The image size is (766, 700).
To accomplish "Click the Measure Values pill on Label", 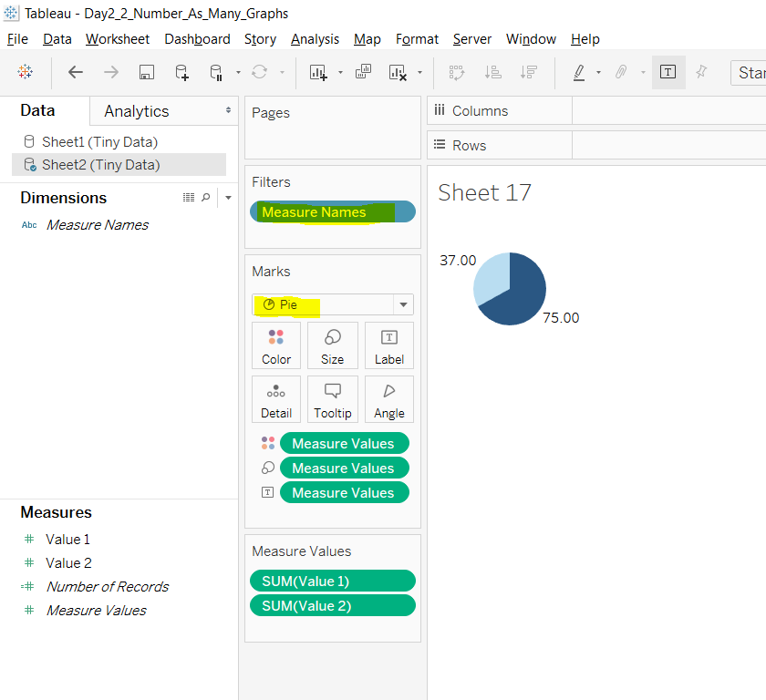I will 345,492.
